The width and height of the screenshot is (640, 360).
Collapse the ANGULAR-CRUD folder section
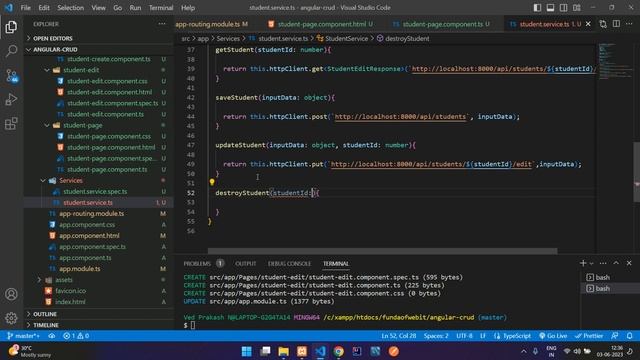point(56,49)
